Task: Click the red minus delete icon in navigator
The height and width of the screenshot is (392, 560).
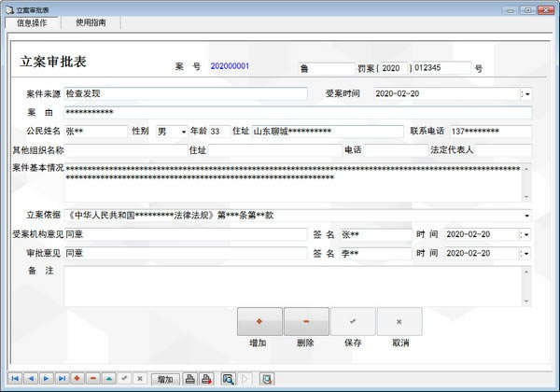Action: click(x=93, y=379)
